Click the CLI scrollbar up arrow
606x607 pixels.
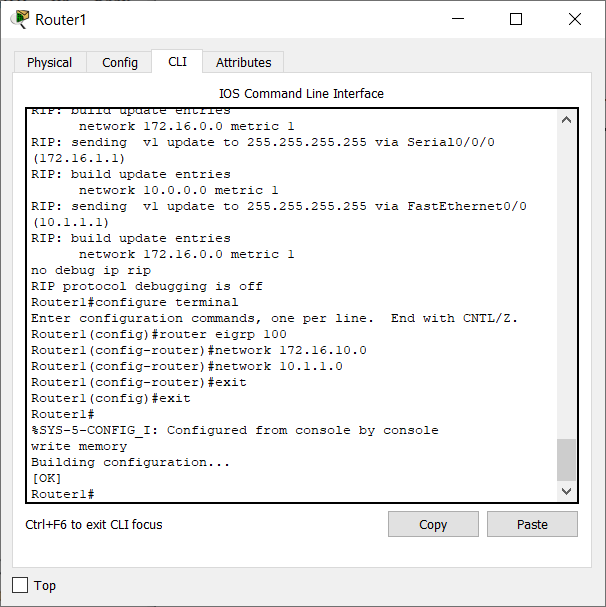[566, 120]
